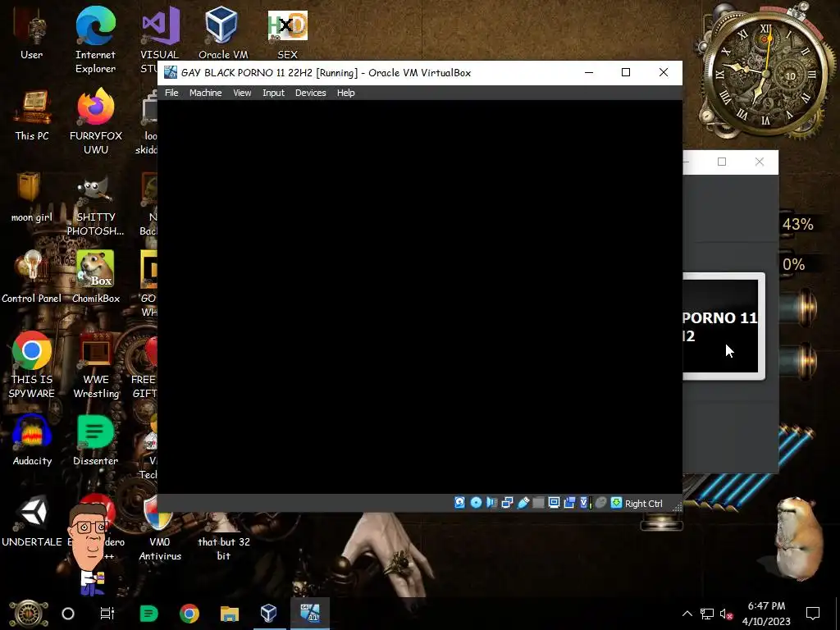
Task: Click the audio status icon in VM status bar
Action: pyautogui.click(x=491, y=503)
